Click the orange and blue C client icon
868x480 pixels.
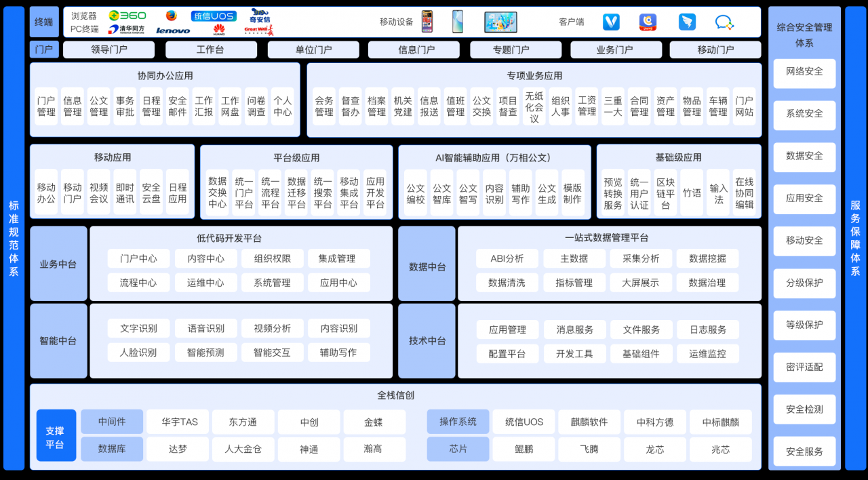648,22
